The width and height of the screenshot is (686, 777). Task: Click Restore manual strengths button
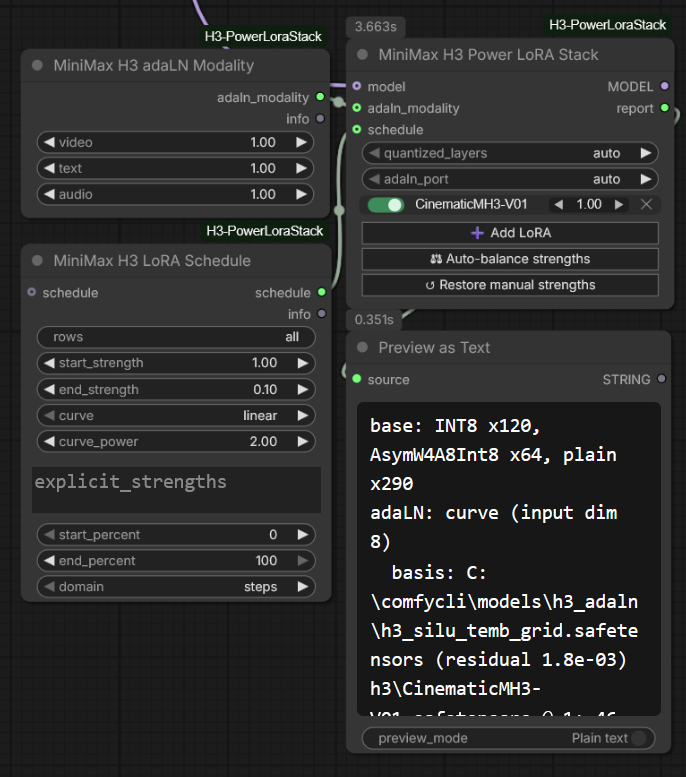pyautogui.click(x=510, y=285)
